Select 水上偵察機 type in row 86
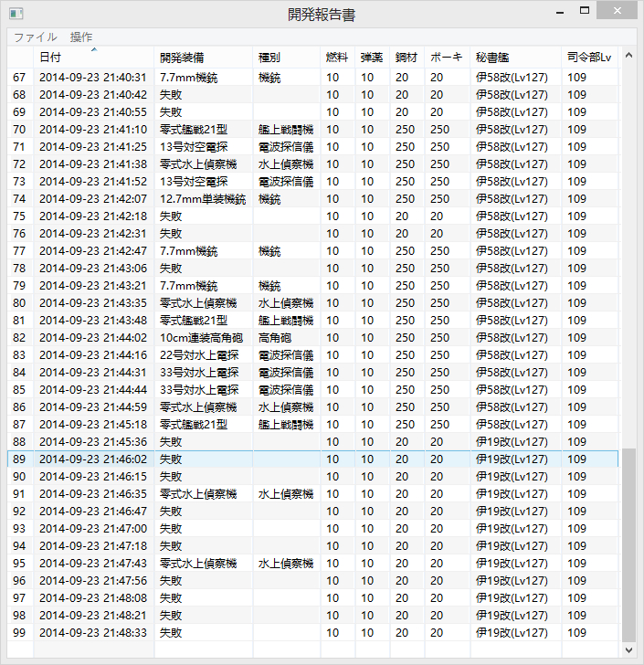 pyautogui.click(x=286, y=407)
